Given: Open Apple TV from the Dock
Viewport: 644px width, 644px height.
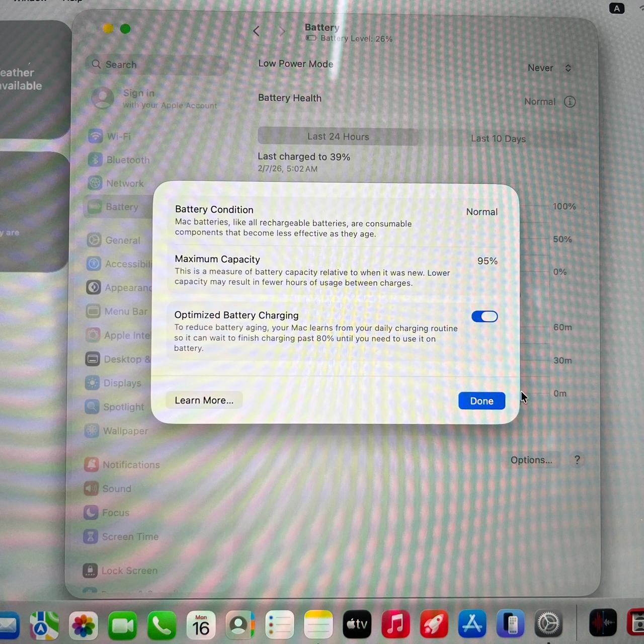Looking at the screenshot, I should tap(357, 625).
